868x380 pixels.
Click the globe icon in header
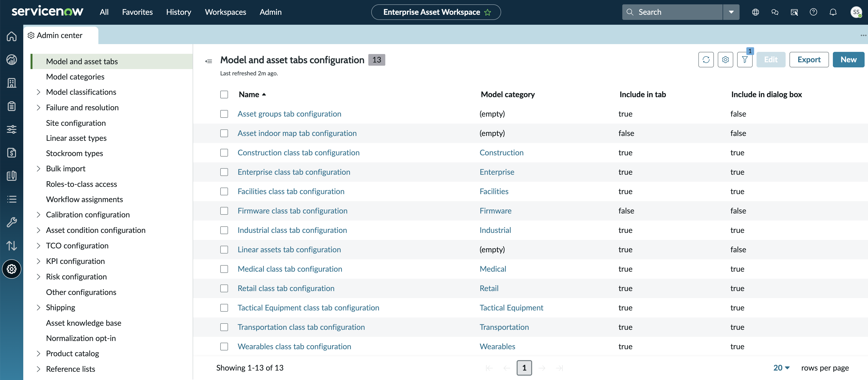(756, 12)
